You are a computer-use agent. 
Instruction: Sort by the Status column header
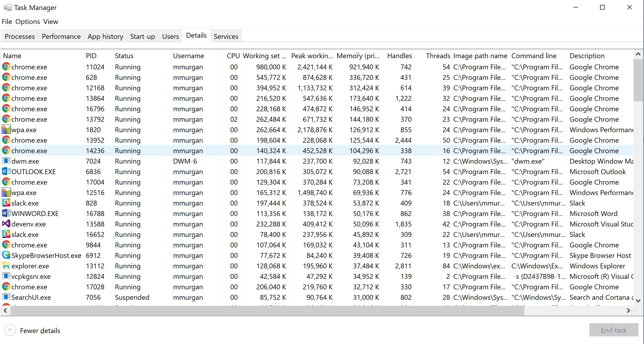[142, 56]
